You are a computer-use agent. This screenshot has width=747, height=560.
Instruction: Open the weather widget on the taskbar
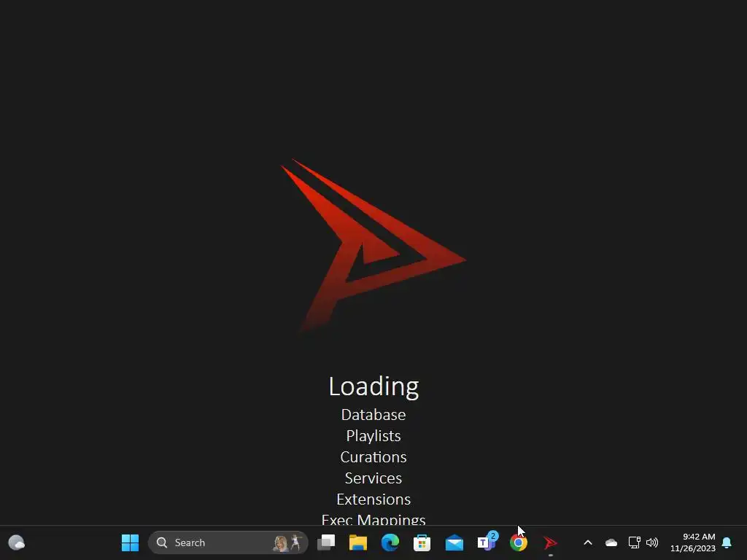[x=17, y=542]
